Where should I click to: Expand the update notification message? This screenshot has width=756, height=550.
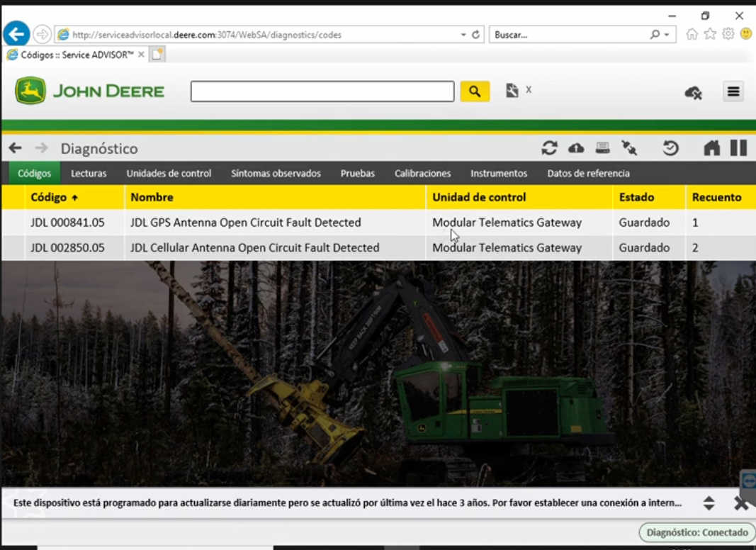click(x=709, y=503)
